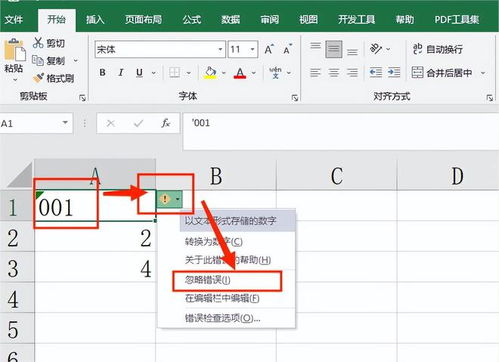499x362 pixels.
Task: Decrease font size with small A
Action: 288,50
